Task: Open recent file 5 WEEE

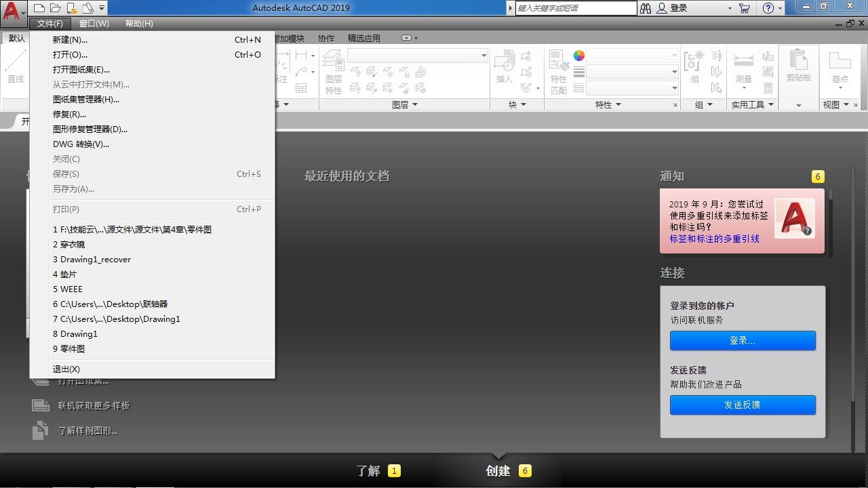Action: [x=152, y=289]
